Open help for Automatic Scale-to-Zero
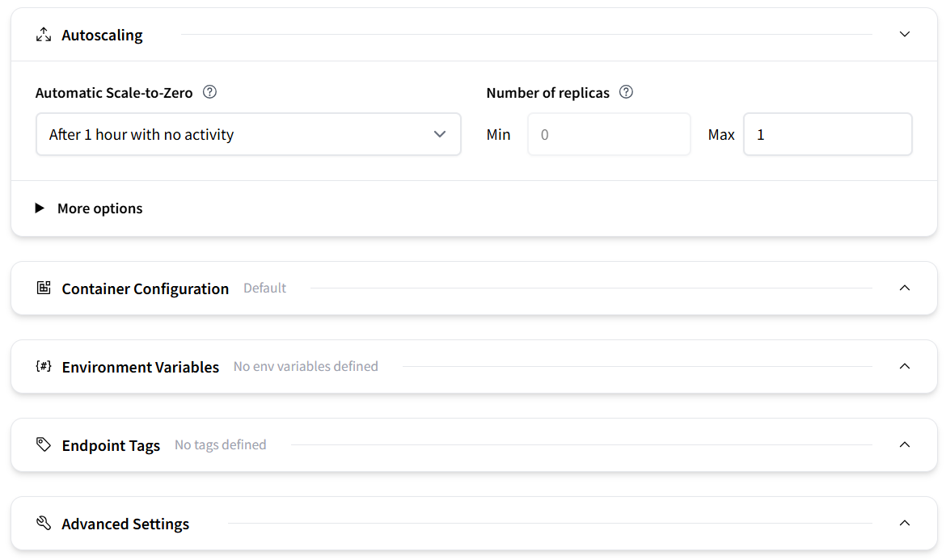 click(209, 92)
